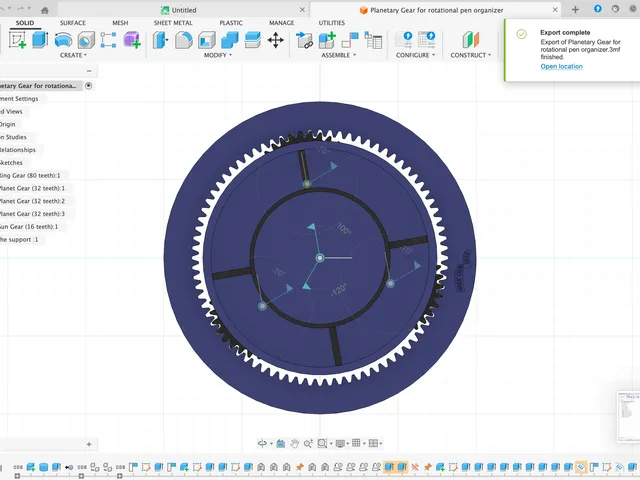Click the Open location link

(x=561, y=66)
